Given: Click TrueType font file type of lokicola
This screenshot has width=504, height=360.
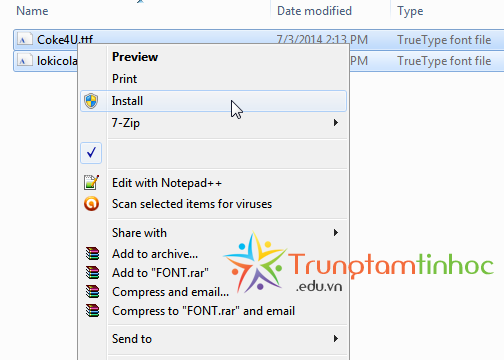Looking at the screenshot, I should point(444,61).
